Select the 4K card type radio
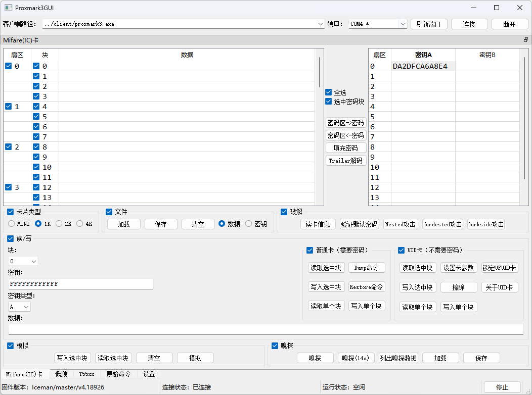Viewport: 532px width, 395px height. (80, 224)
